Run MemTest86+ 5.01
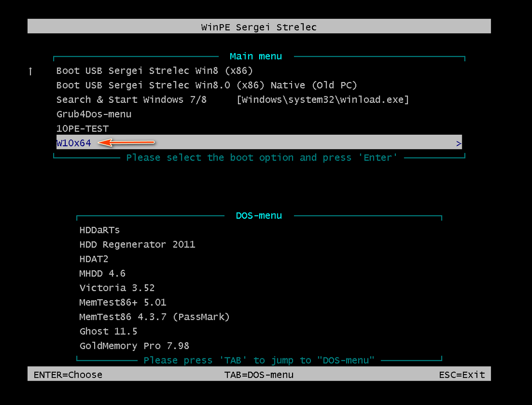The image size is (532, 405). (x=122, y=303)
